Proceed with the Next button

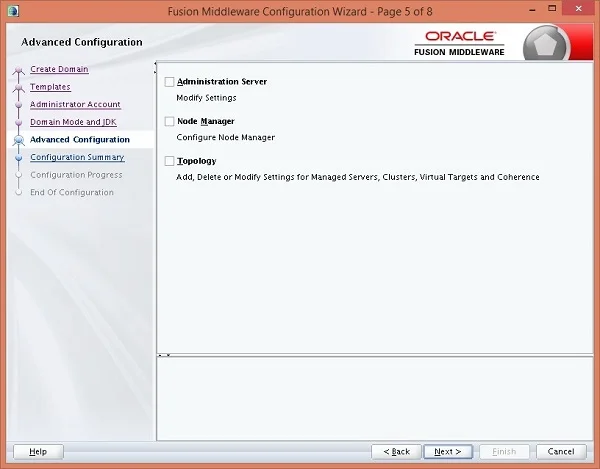pyautogui.click(x=448, y=452)
